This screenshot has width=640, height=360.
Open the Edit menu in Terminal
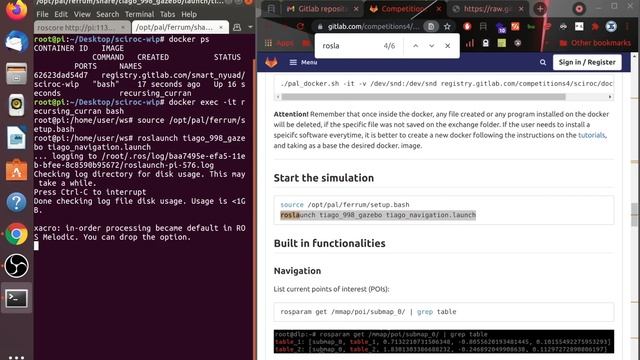(x=61, y=14)
